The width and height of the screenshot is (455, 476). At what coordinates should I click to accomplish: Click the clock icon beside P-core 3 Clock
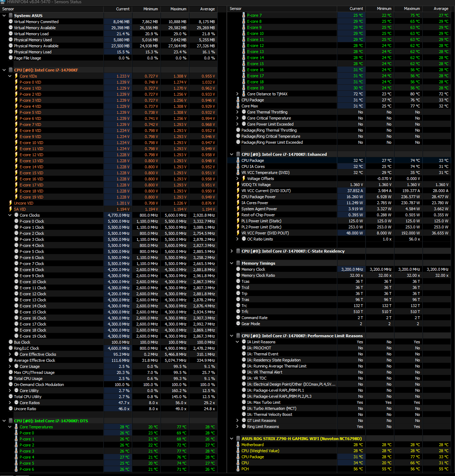[x=16, y=239]
